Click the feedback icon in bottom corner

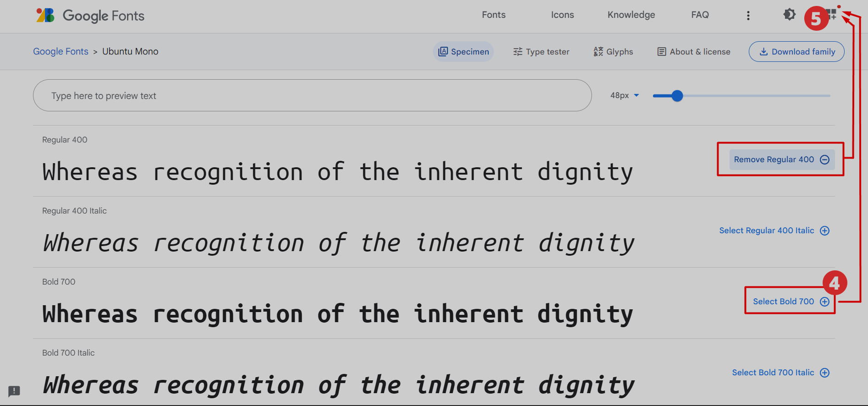[14, 391]
